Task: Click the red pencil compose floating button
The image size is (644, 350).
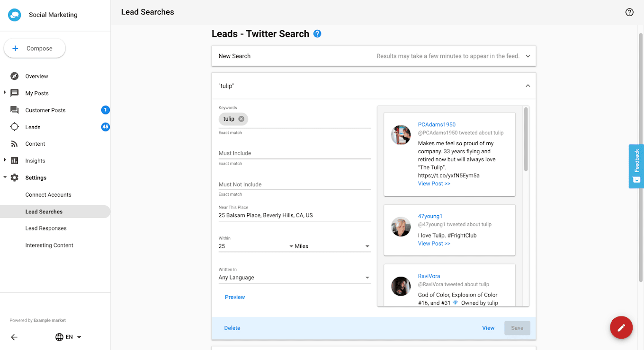Action: click(621, 327)
